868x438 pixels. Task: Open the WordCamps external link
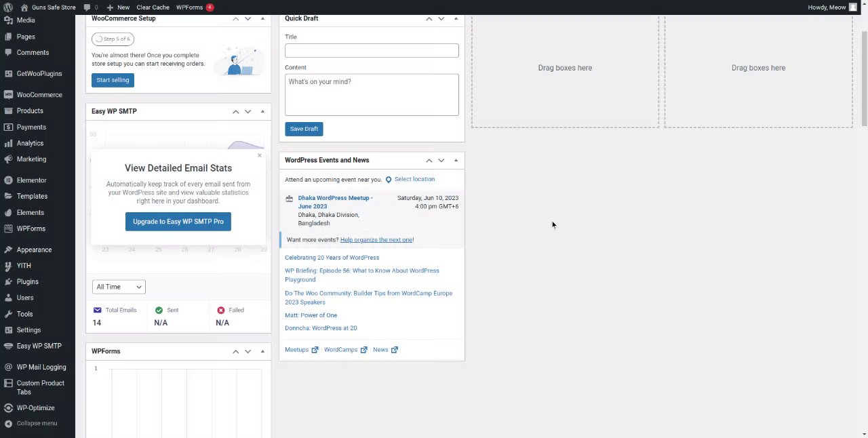(x=345, y=350)
